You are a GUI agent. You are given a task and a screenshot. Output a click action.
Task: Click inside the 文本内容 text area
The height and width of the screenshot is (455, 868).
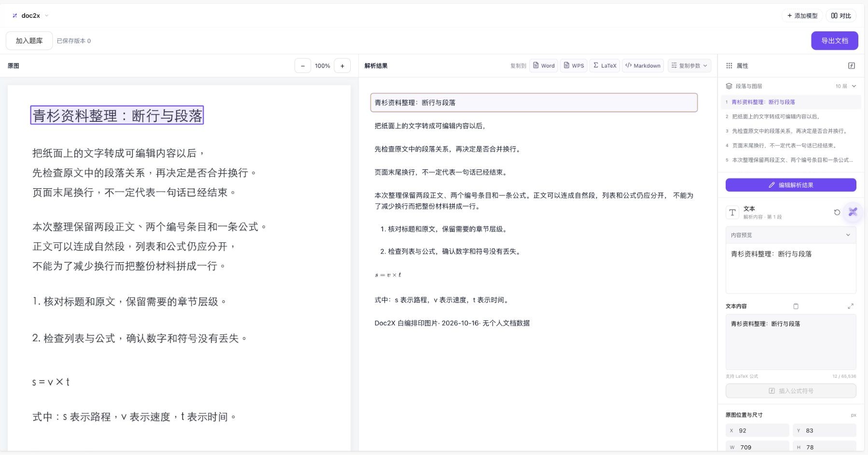point(791,342)
